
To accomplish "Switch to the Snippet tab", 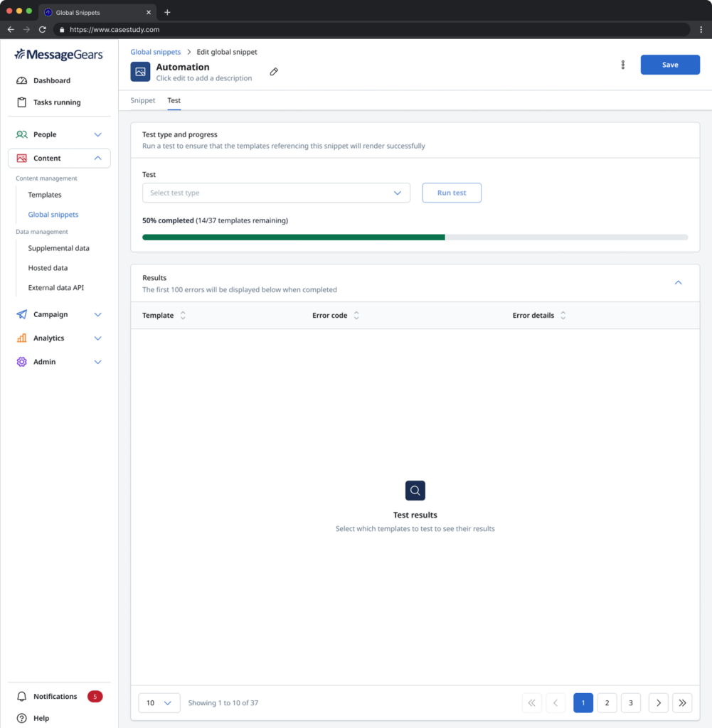I will pos(143,101).
